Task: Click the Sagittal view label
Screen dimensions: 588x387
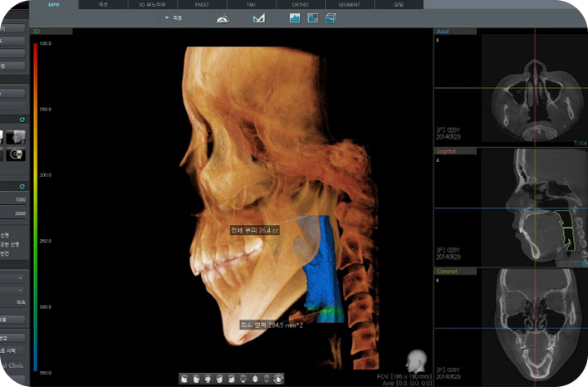Action: pyautogui.click(x=446, y=151)
